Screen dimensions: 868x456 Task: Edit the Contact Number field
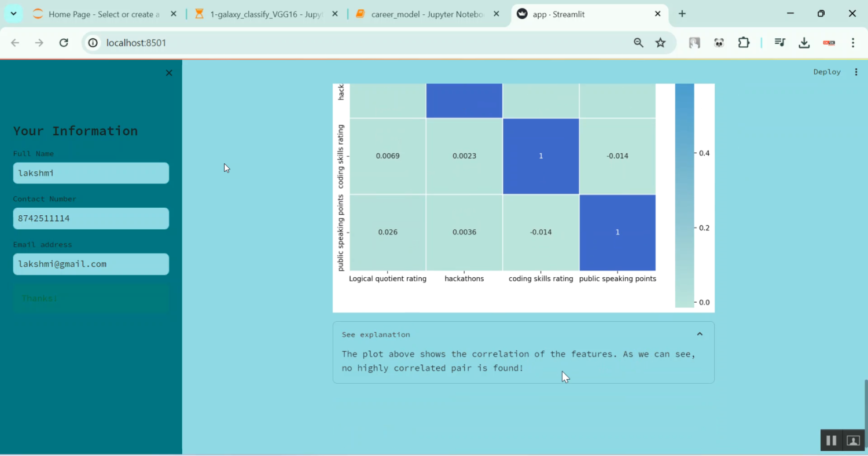pos(91,219)
